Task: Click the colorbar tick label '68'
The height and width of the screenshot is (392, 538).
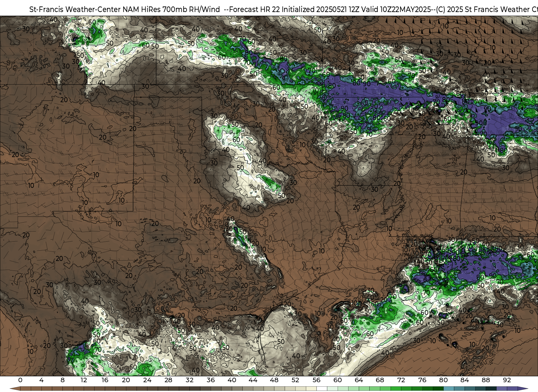Action: 380,380
